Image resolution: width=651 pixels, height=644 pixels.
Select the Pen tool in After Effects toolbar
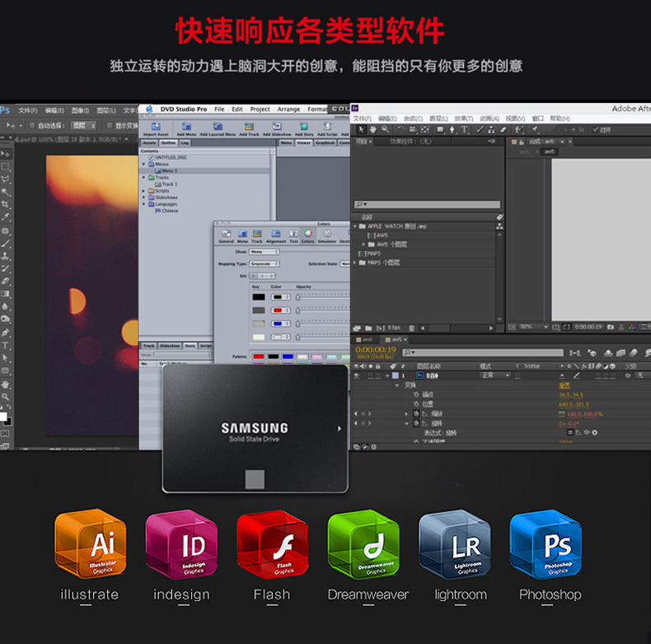452,129
